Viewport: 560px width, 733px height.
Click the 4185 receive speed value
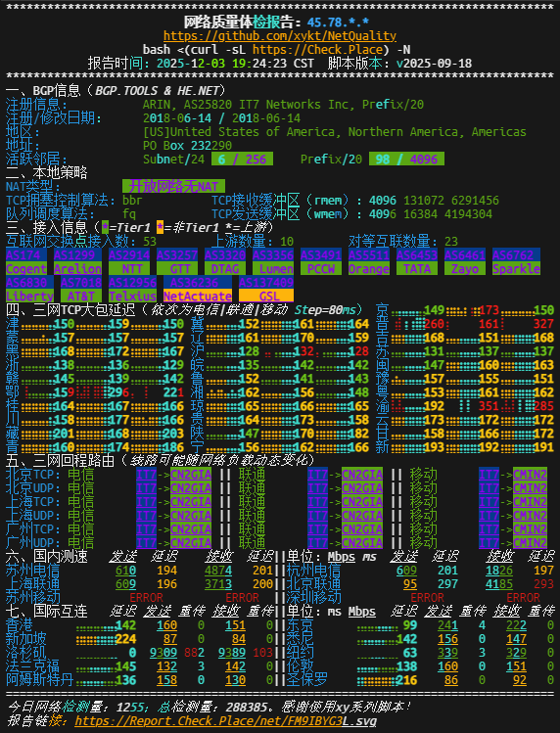499,584
